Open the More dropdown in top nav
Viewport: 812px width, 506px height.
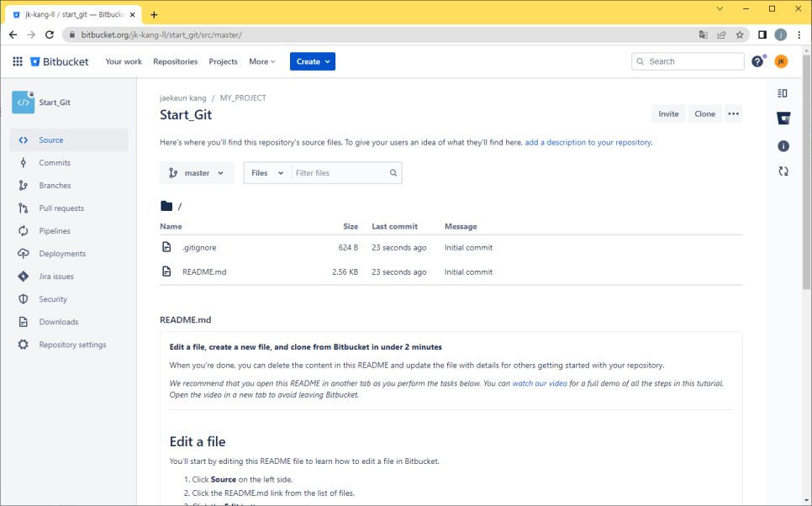[x=262, y=61]
